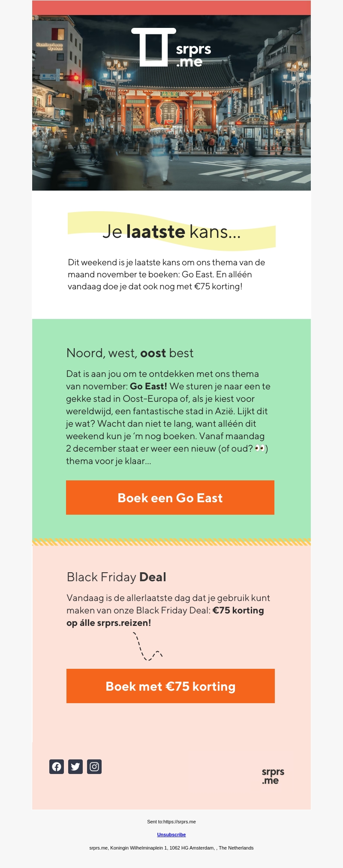This screenshot has height=868, width=343.
Task: Click the eyes emoji in the Go East paragraph
Action: tap(260, 448)
